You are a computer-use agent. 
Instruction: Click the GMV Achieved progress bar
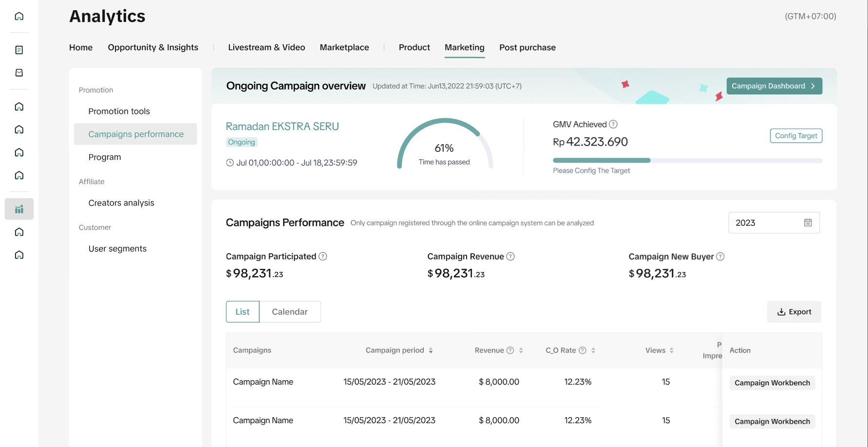coord(687,160)
